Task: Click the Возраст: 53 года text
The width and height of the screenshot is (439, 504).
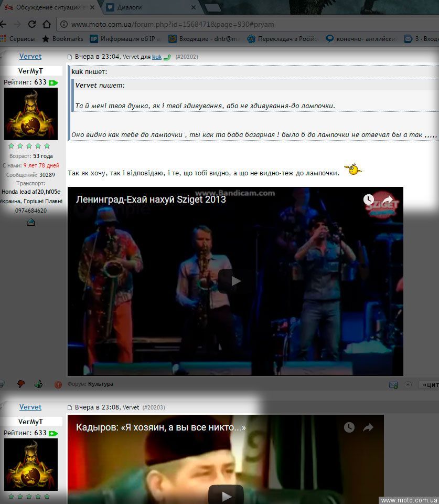Action: (31, 156)
